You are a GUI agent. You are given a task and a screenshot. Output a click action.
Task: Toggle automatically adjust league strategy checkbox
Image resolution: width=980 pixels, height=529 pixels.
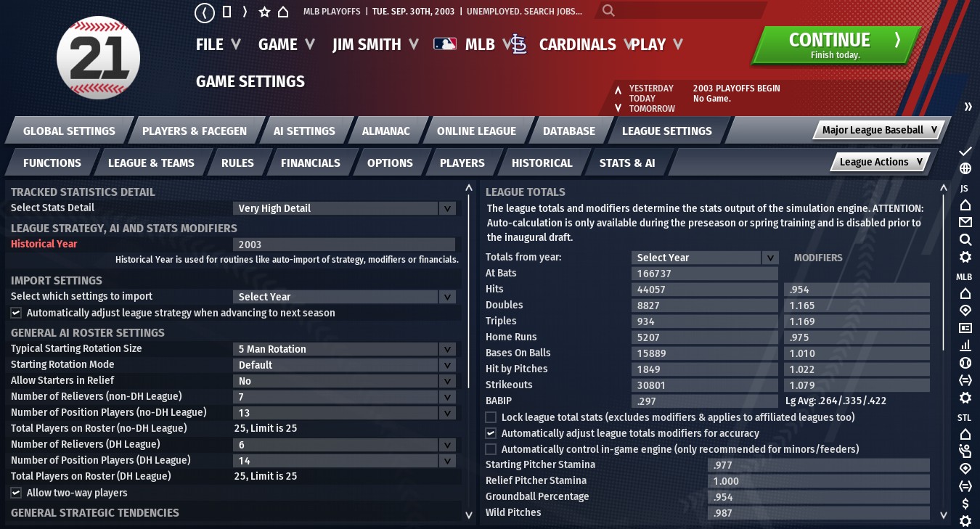tap(16, 313)
